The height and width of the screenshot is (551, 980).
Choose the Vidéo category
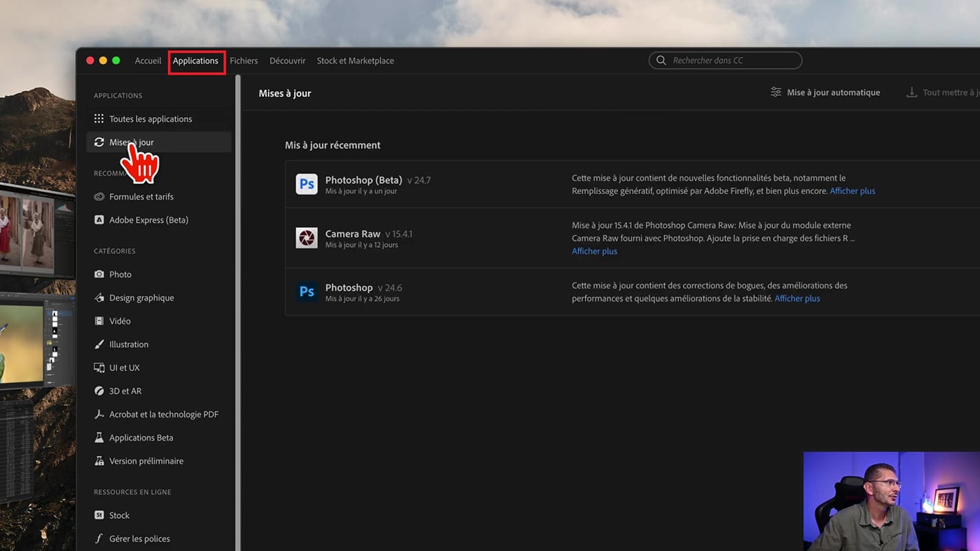coord(159,321)
